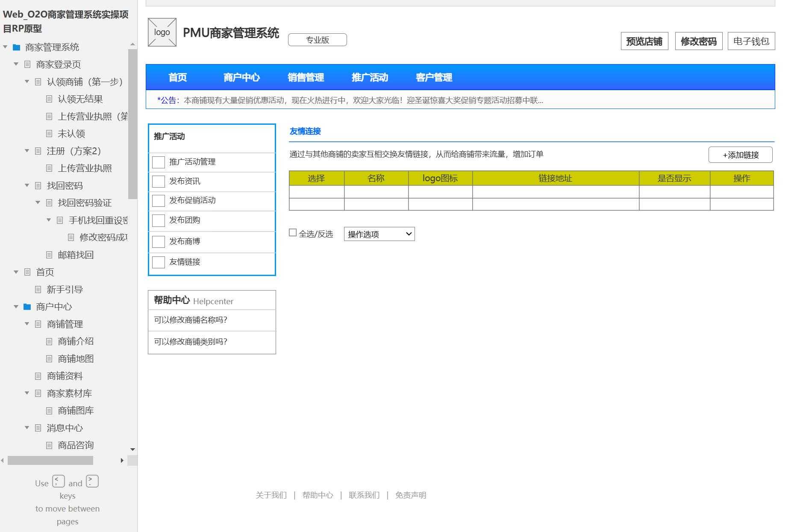Click page icon beside 认领无结果

49,99
